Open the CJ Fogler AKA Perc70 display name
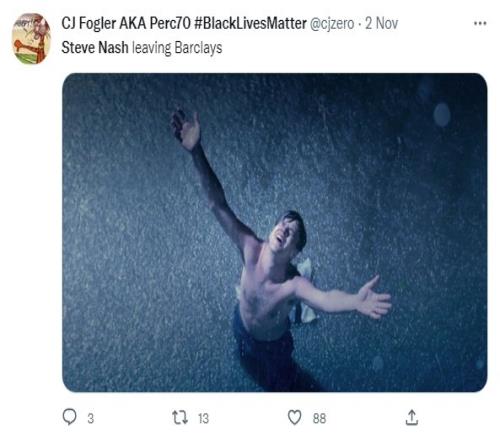 (126, 23)
